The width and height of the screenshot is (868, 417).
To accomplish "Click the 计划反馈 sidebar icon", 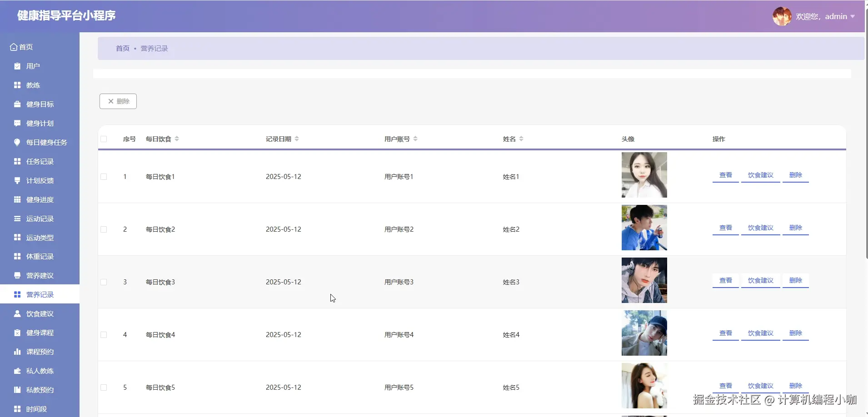I will (x=17, y=181).
